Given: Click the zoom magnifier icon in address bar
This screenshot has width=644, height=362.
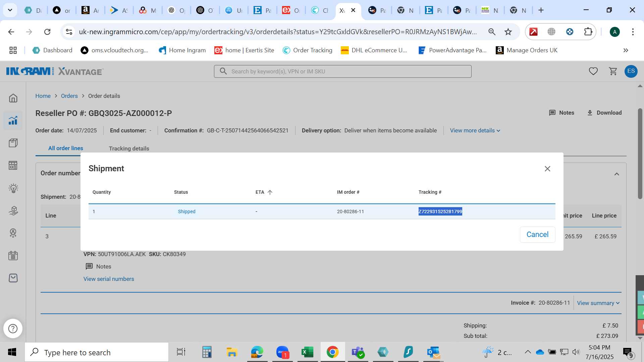Looking at the screenshot, I should pyautogui.click(x=492, y=32).
